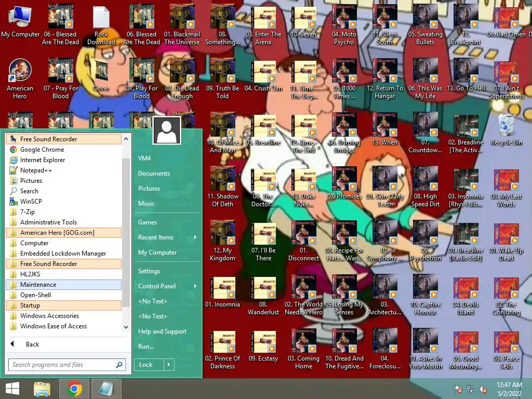Click the taskbar clock showing 12:47 AM
This screenshot has height=399, width=532.
(509, 389)
